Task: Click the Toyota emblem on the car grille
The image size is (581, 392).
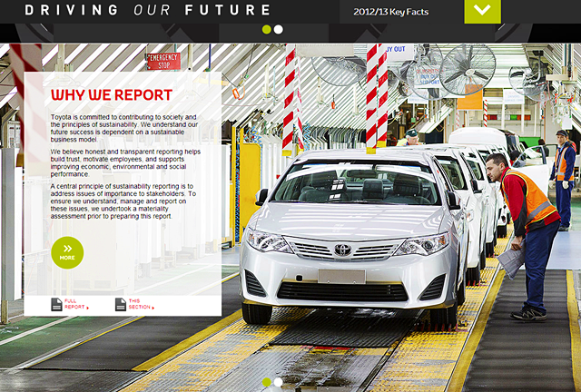Action: [342, 250]
